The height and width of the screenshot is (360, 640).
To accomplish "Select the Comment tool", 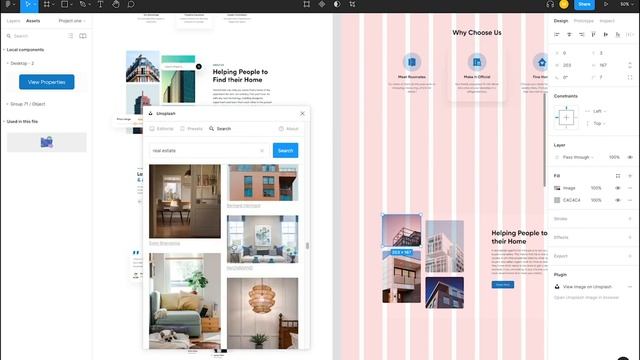I will point(131,4).
